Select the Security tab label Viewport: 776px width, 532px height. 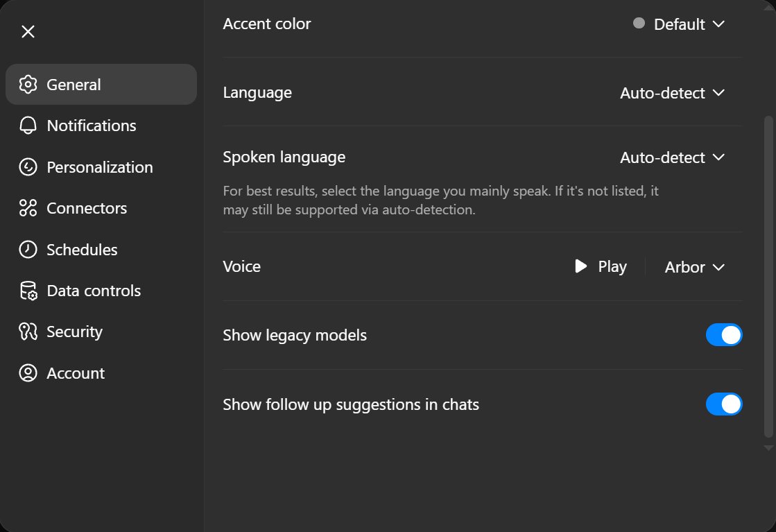tap(75, 332)
